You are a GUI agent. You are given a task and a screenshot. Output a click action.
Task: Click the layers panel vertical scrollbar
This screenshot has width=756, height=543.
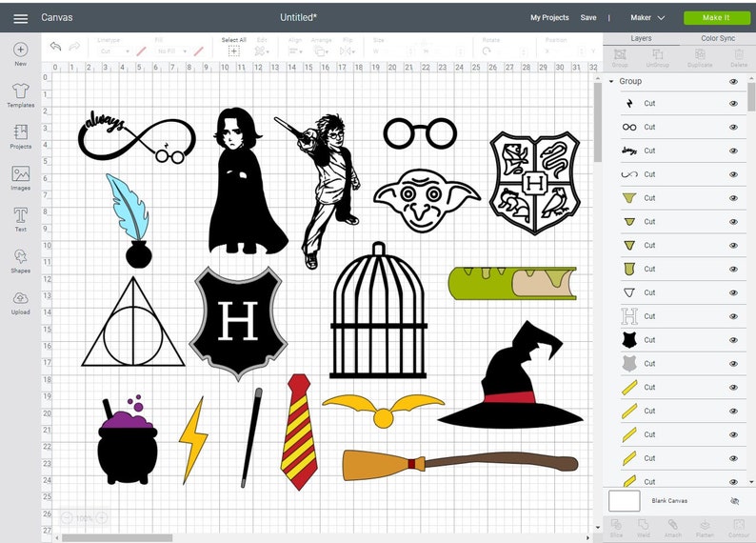pos(751,96)
